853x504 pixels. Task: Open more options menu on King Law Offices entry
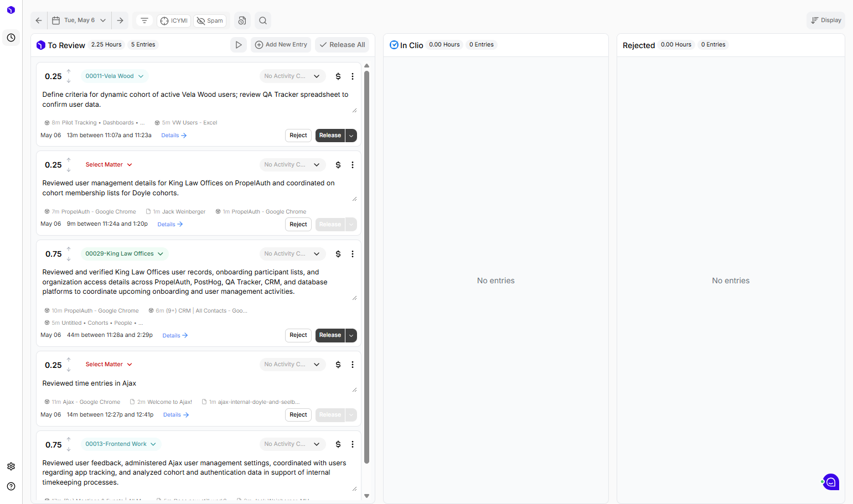pos(353,254)
